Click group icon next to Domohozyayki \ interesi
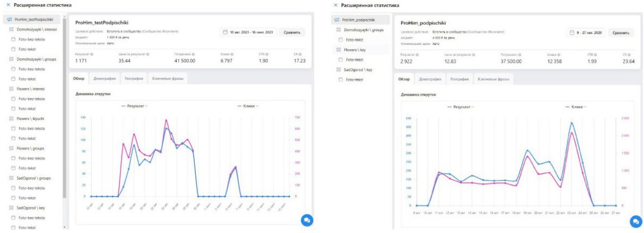This screenshot has width=644, height=233. coord(12,30)
